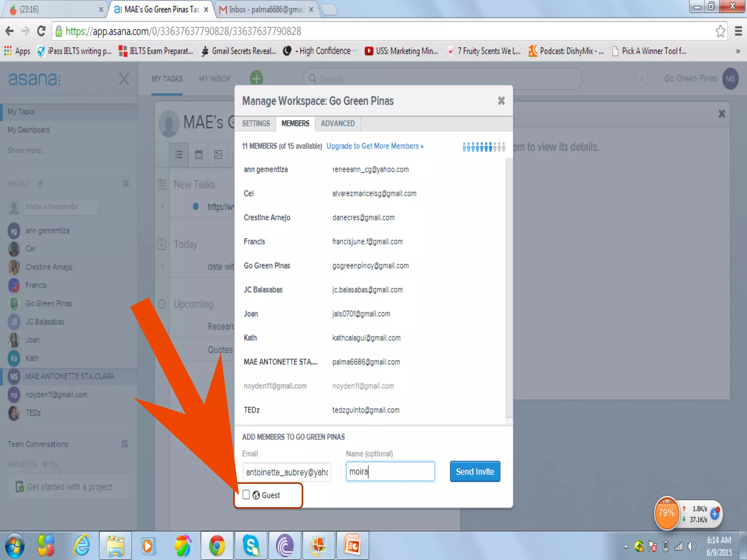Click the help question mark icon
Viewport: 747px width, 560px height.
coord(641,79)
